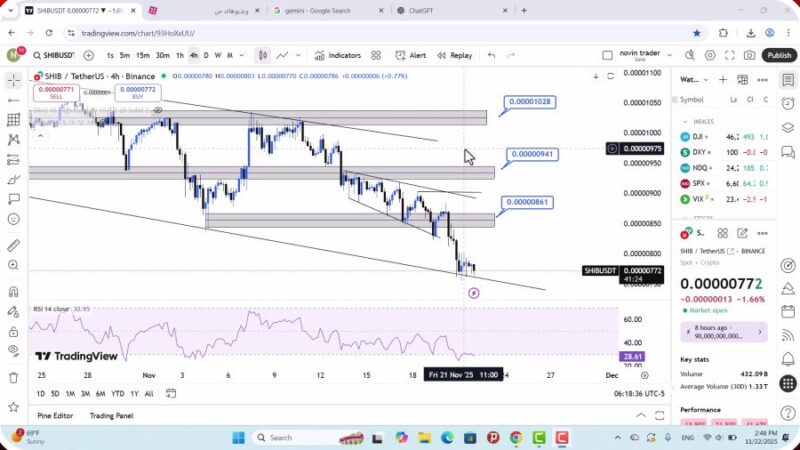Viewport: 800px width, 450px height.
Task: Click the trash icon to remove drawings
Action: (x=13, y=377)
